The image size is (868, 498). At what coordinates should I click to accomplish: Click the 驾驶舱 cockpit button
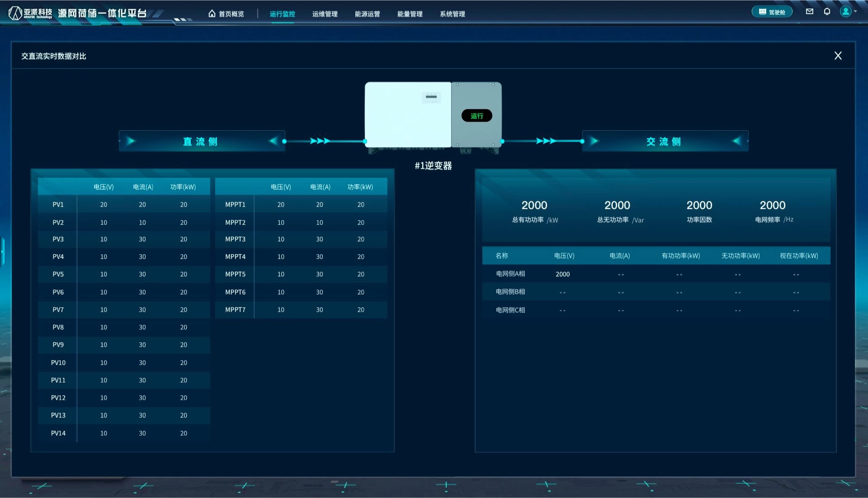tap(772, 12)
